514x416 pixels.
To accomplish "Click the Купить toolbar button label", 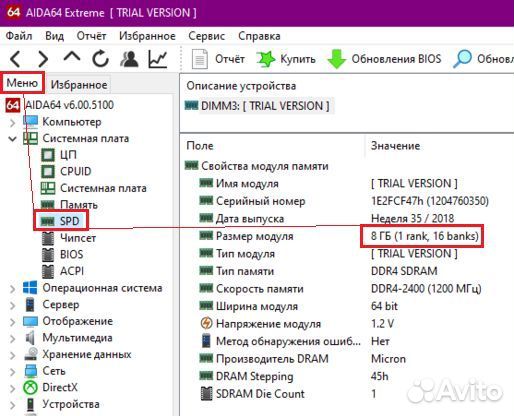I will pos(298,59).
